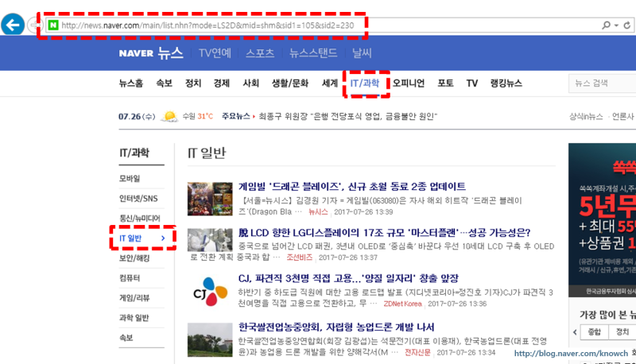Open the 게임빌 '드래곤 블레이즈' headline
The image size is (636, 364).
[x=352, y=187]
